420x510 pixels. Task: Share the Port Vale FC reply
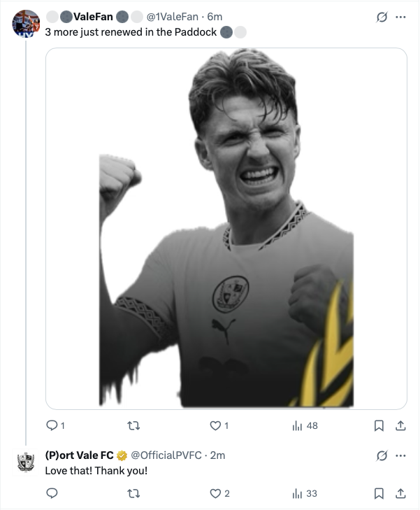point(400,493)
